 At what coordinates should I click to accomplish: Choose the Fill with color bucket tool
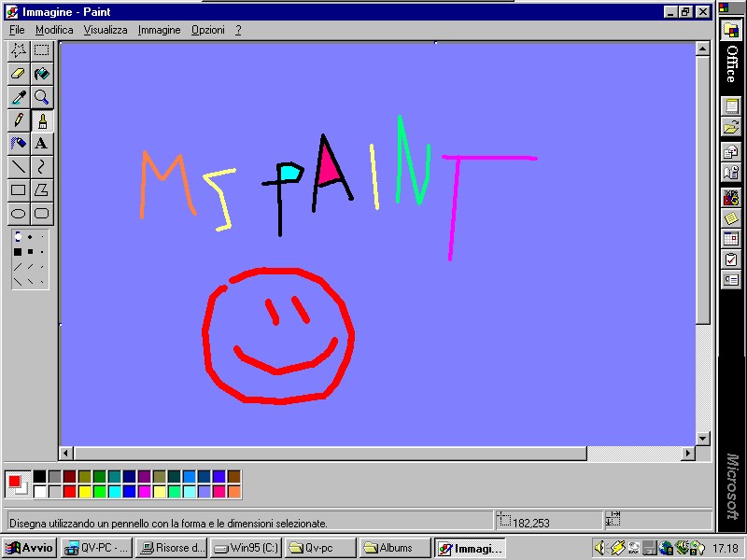(x=42, y=74)
